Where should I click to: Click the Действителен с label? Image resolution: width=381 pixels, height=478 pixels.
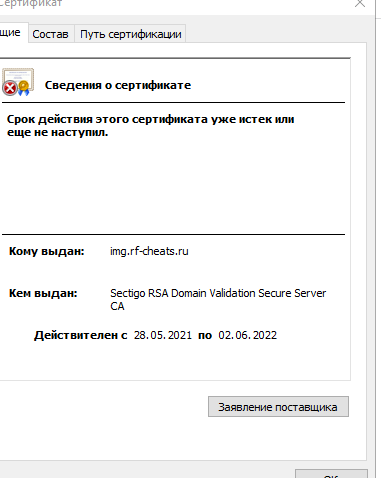81,335
